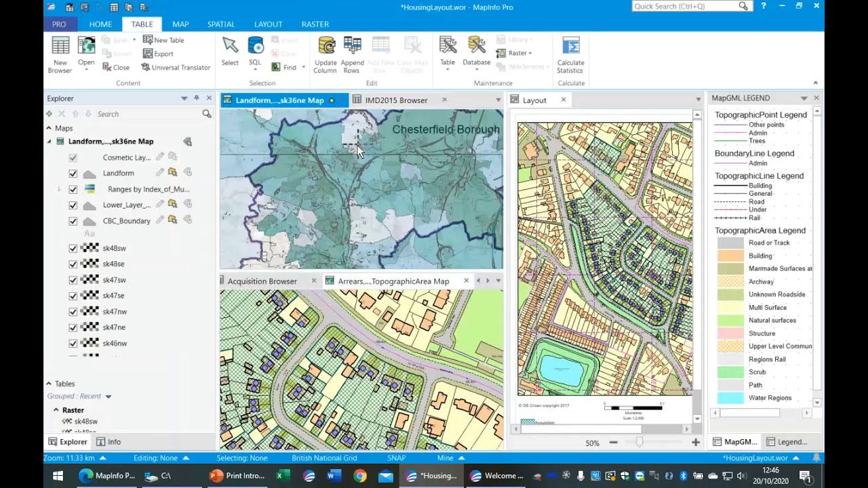Switch to the LAYOUT ribbon tab
Image resolution: width=868 pixels, height=488 pixels.
268,24
